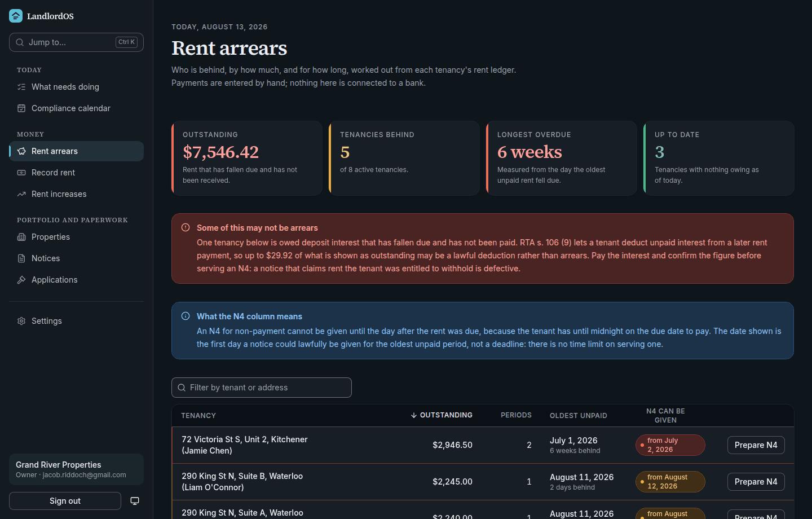Click the Properties building icon

pos(21,237)
